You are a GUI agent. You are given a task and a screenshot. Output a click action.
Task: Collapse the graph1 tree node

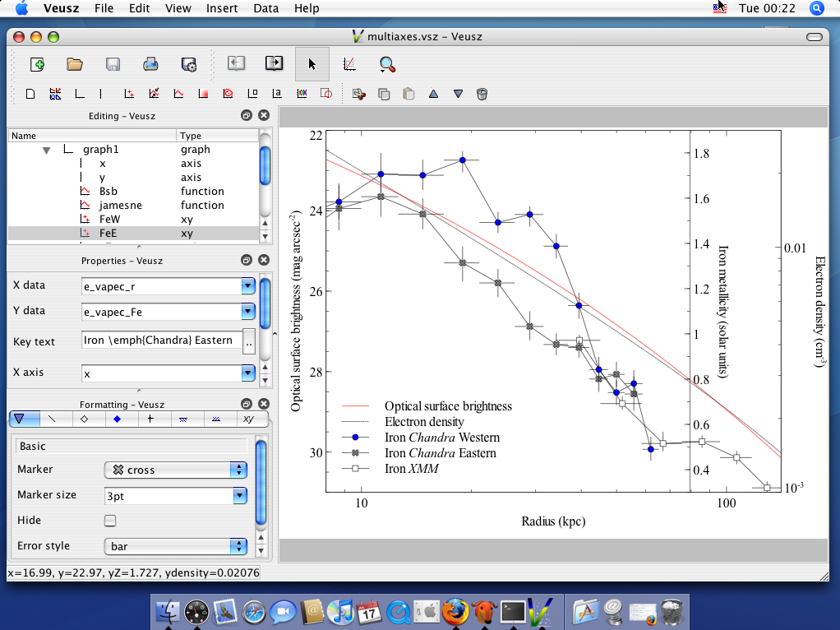tap(47, 151)
